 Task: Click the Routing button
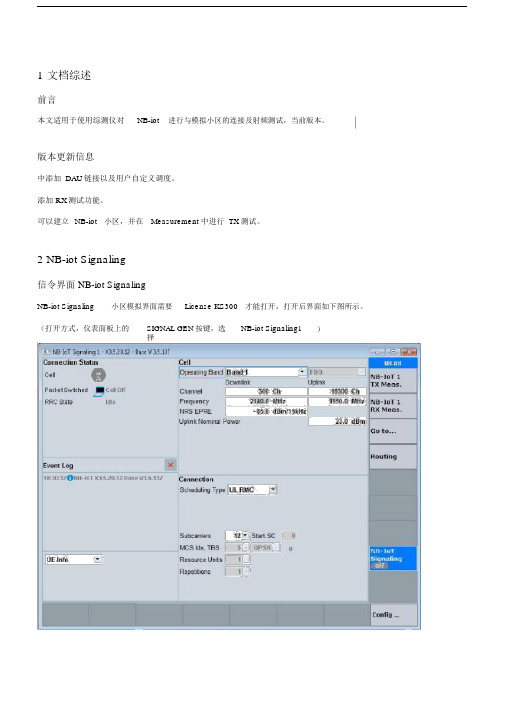393,456
